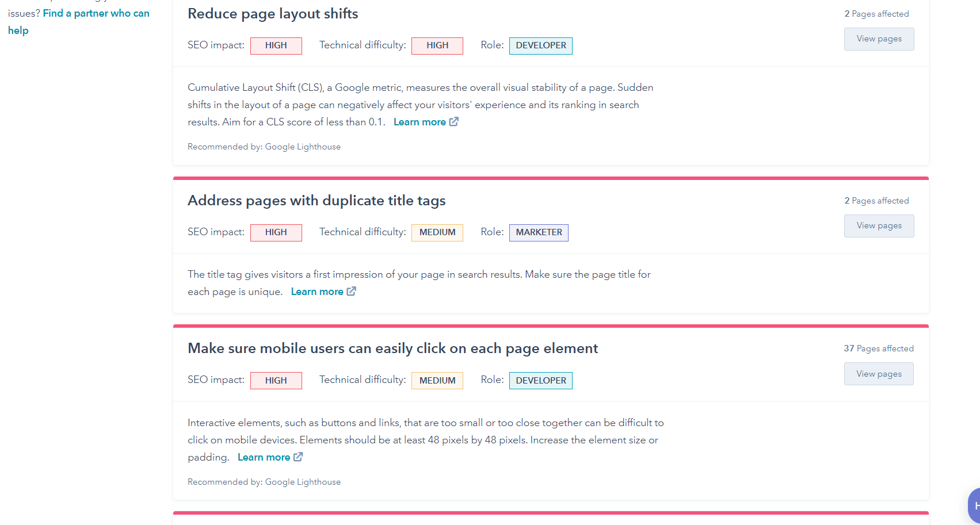
Task: Click external link icon after padding Learn more
Action: pos(298,457)
